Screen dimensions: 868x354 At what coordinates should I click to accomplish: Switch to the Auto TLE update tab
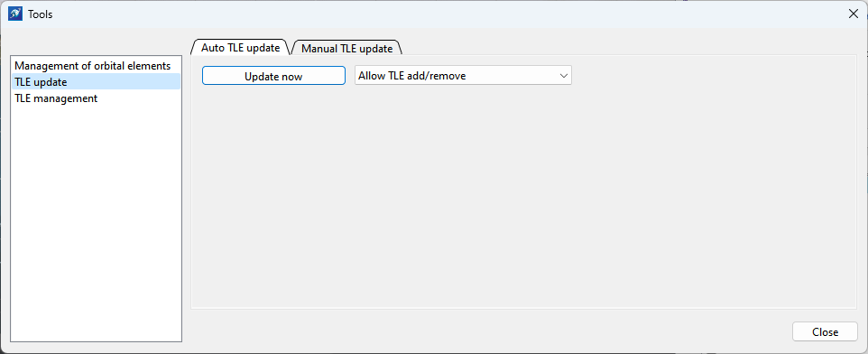click(240, 48)
